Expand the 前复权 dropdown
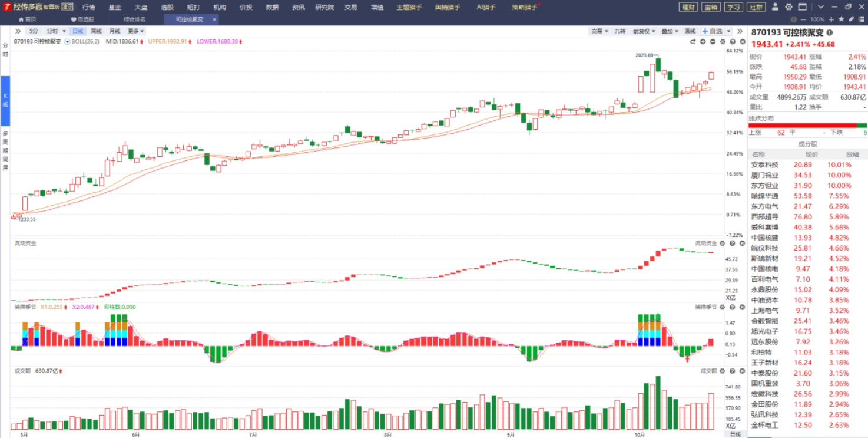868x438 pixels. [x=644, y=31]
